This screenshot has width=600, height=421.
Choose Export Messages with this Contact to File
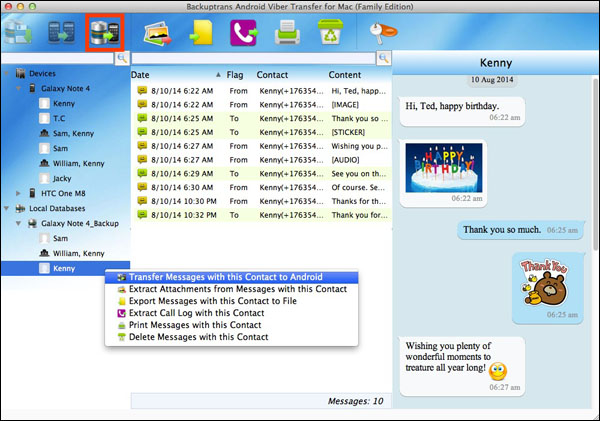(x=232, y=301)
